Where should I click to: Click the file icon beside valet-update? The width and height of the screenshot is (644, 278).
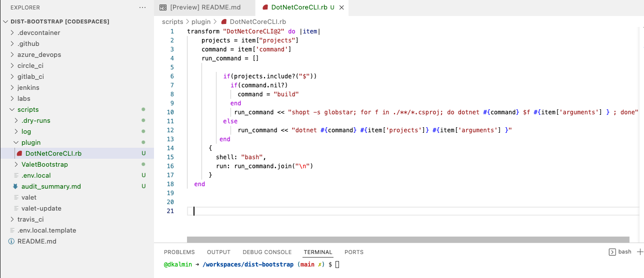click(15, 208)
